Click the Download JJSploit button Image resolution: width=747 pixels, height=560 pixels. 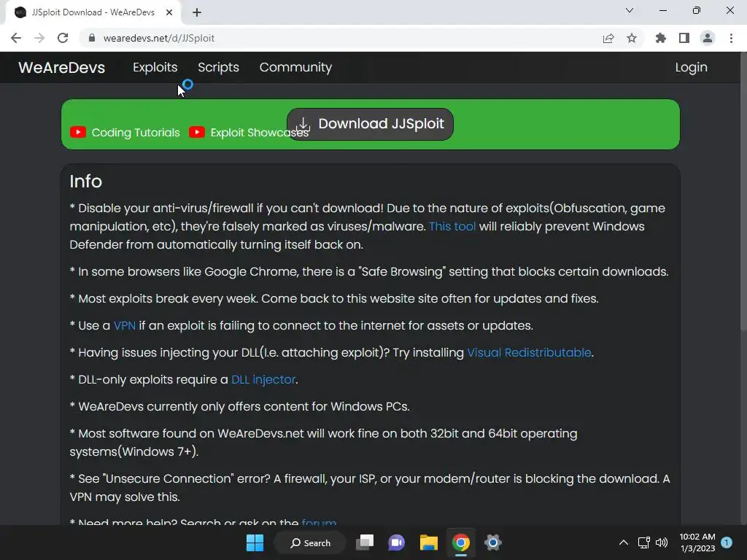click(370, 124)
